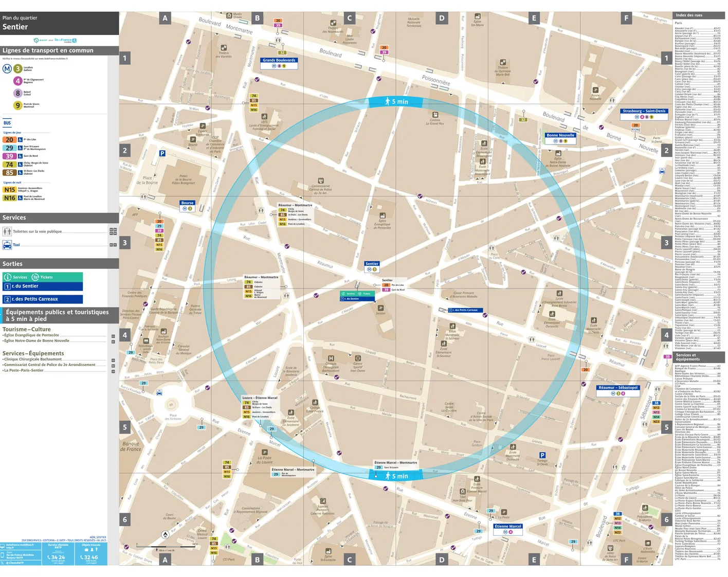Click the @ClientsRATP handle
728x577 pixels.
pos(15,563)
